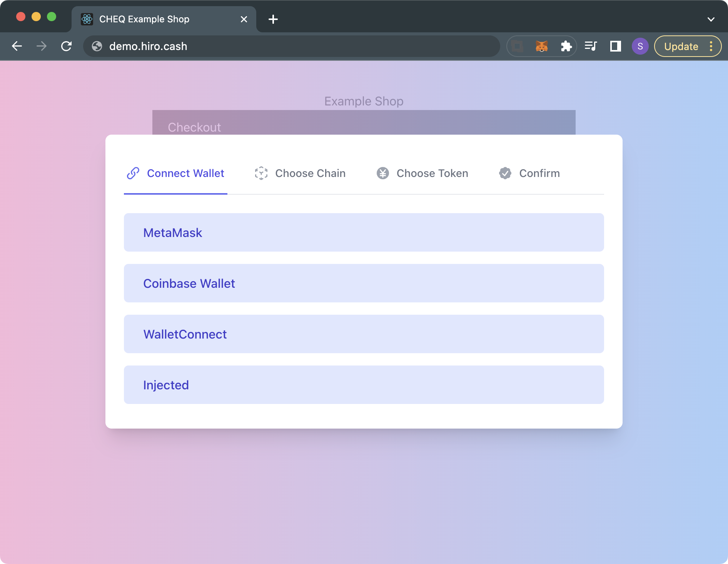Image resolution: width=728 pixels, height=564 pixels.
Task: Choose the Coinbase Wallet option
Action: point(364,284)
